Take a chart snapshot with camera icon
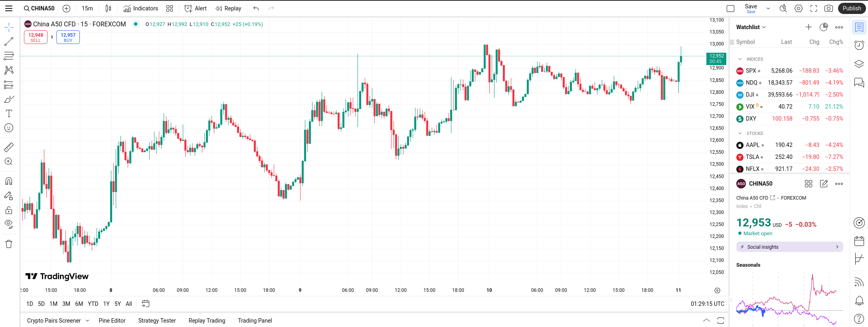 click(x=829, y=8)
